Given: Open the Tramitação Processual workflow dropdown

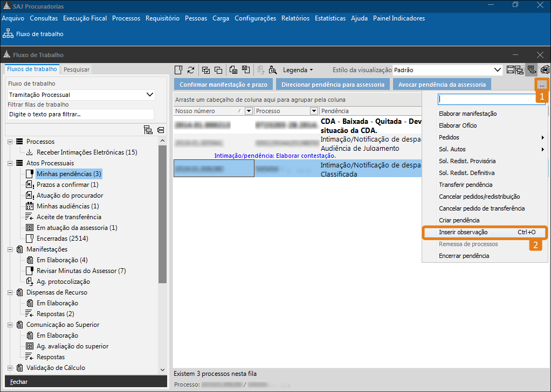Looking at the screenshot, I should pos(150,95).
